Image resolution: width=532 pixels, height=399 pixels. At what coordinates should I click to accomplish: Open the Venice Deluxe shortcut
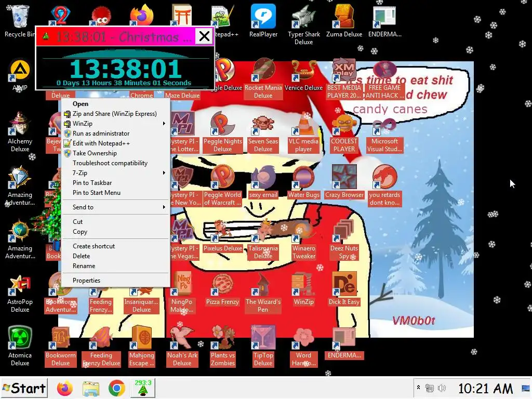(x=303, y=75)
